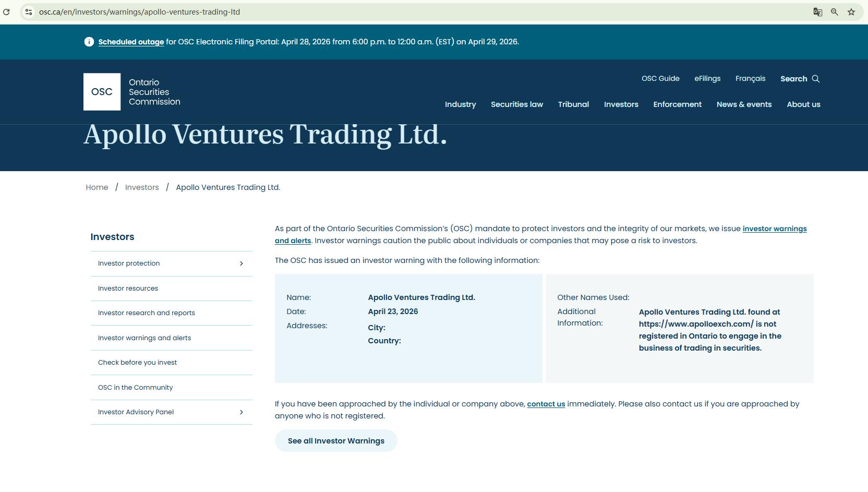This screenshot has width=868, height=492.
Task: Click the Investors breadcrumb link
Action: click(x=142, y=187)
